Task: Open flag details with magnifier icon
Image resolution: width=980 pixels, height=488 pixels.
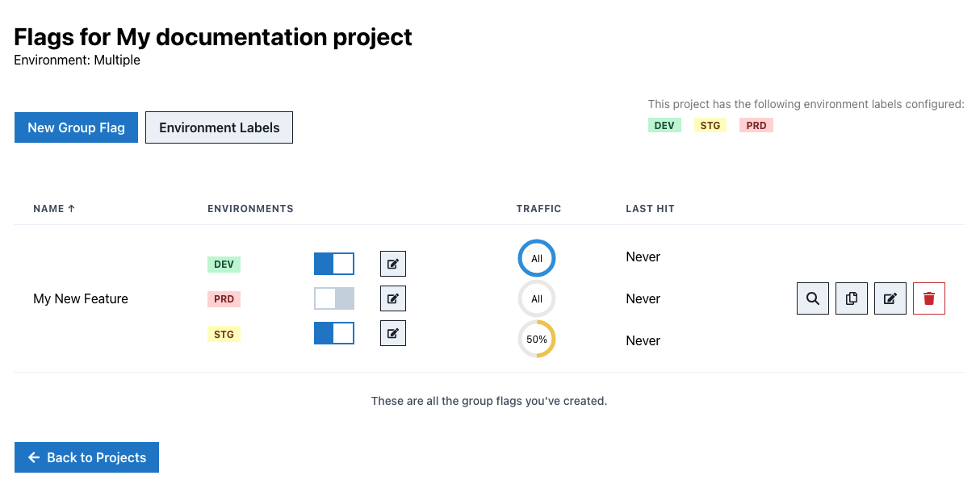Action: coord(812,298)
